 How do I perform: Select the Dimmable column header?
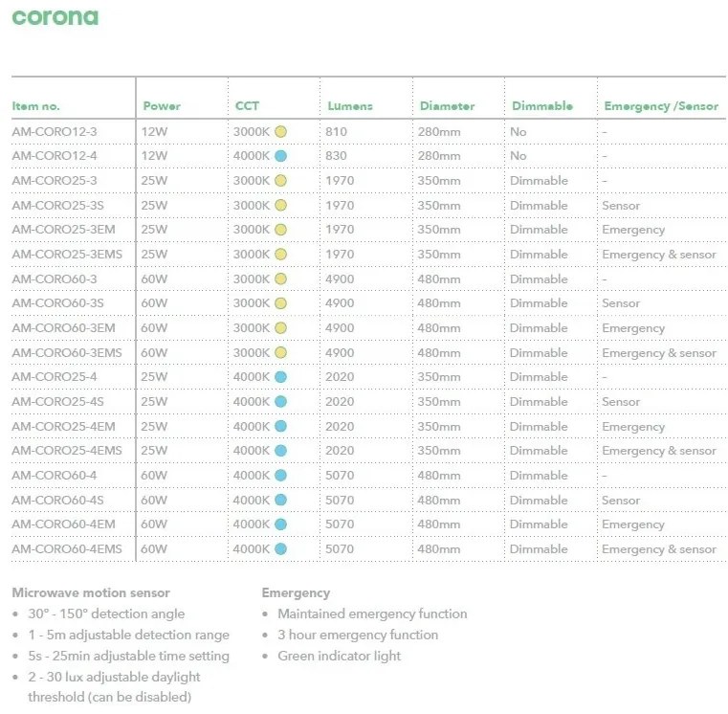click(x=542, y=106)
